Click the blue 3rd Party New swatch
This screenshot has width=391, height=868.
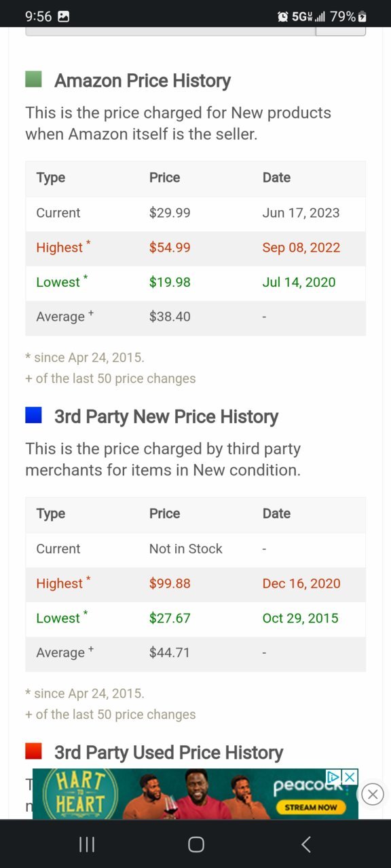click(x=33, y=415)
